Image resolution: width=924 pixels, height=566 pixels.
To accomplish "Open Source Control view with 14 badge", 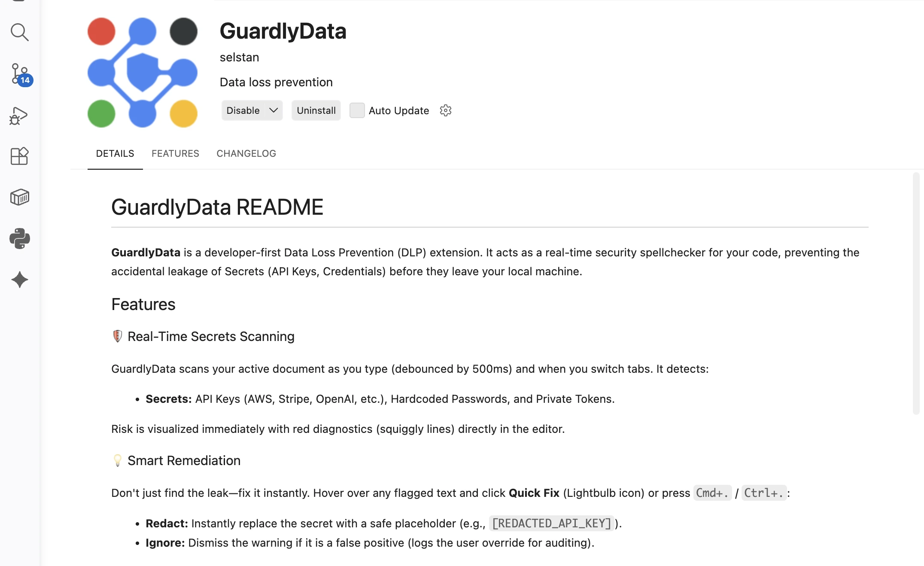I will (19, 74).
